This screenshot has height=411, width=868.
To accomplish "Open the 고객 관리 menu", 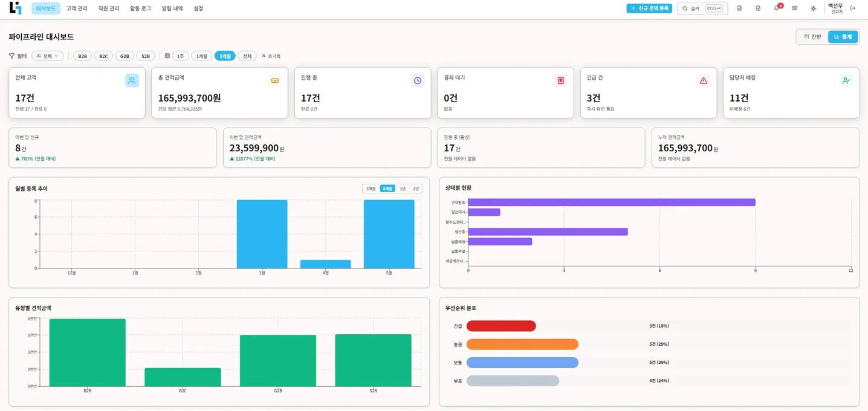I will [x=77, y=8].
